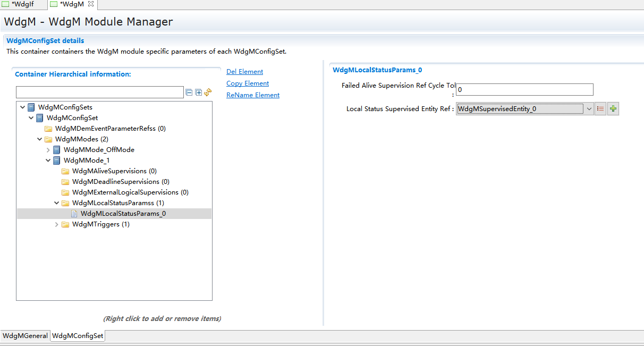Click the Copy Element link
Viewport: 644px width, 346px height.
[x=248, y=83]
